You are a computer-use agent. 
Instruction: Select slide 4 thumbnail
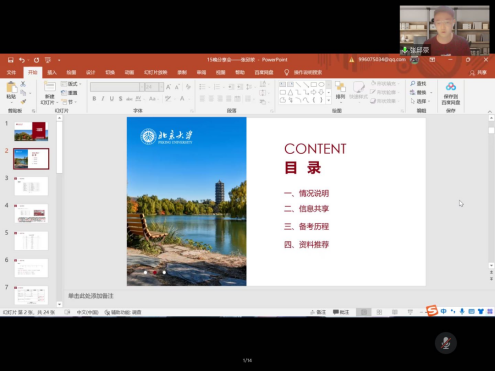[31, 213]
